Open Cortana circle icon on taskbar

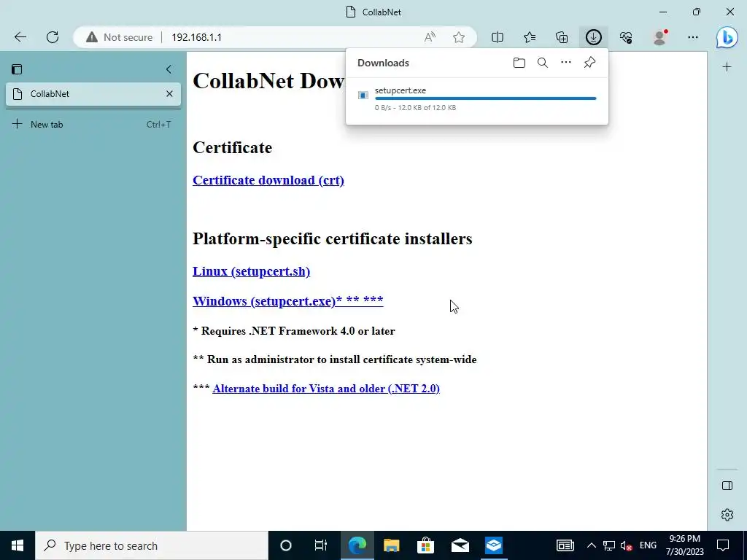286,545
